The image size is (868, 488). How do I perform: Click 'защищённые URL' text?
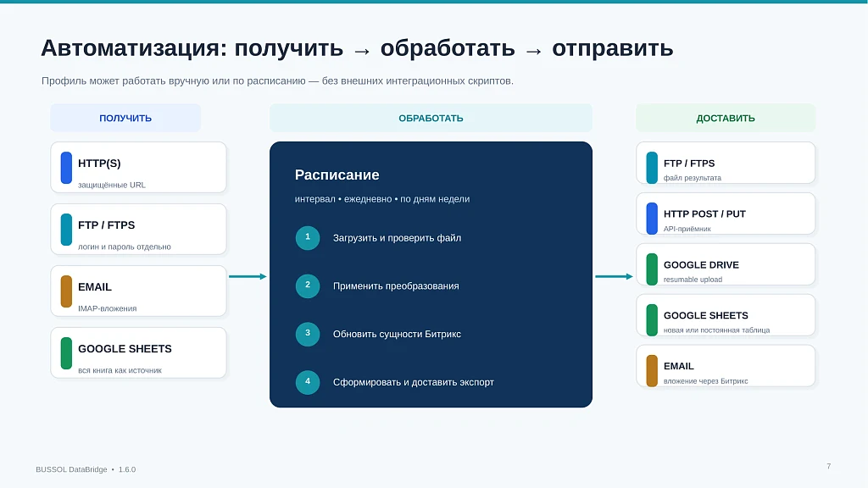click(x=112, y=185)
